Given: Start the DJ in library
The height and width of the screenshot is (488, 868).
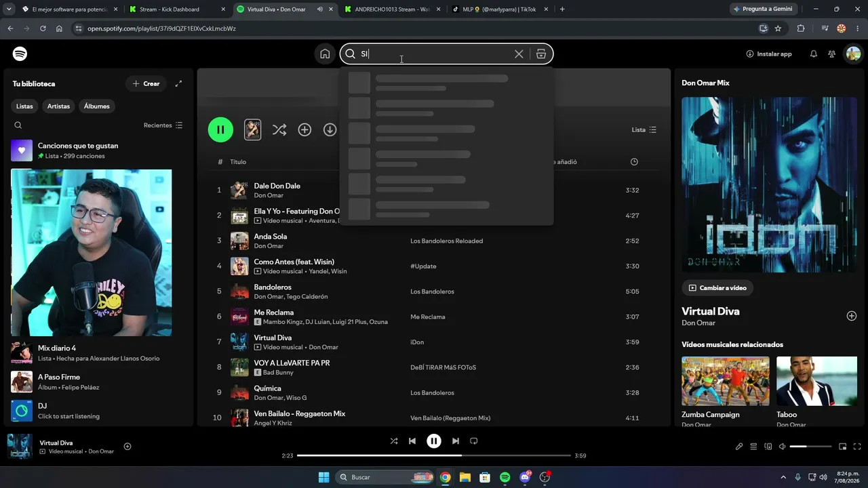Looking at the screenshot, I should pos(98,411).
